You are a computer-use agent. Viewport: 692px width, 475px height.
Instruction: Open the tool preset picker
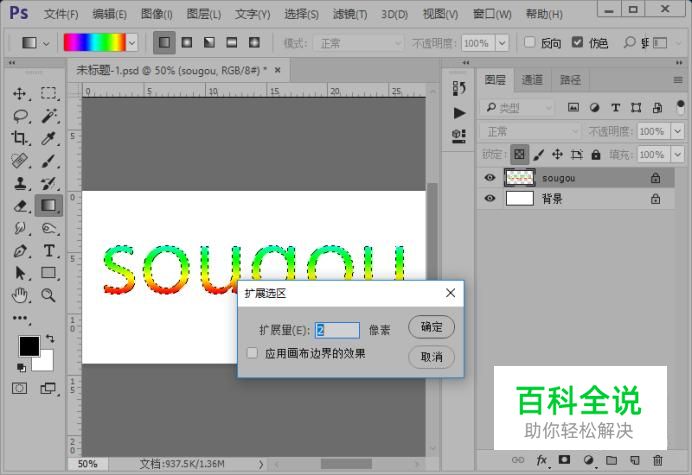click(x=46, y=43)
